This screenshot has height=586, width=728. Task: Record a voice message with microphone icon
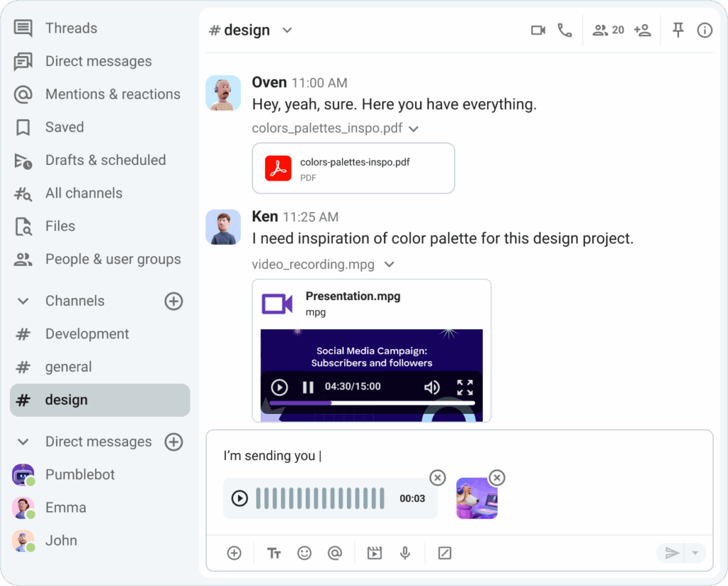(405, 553)
